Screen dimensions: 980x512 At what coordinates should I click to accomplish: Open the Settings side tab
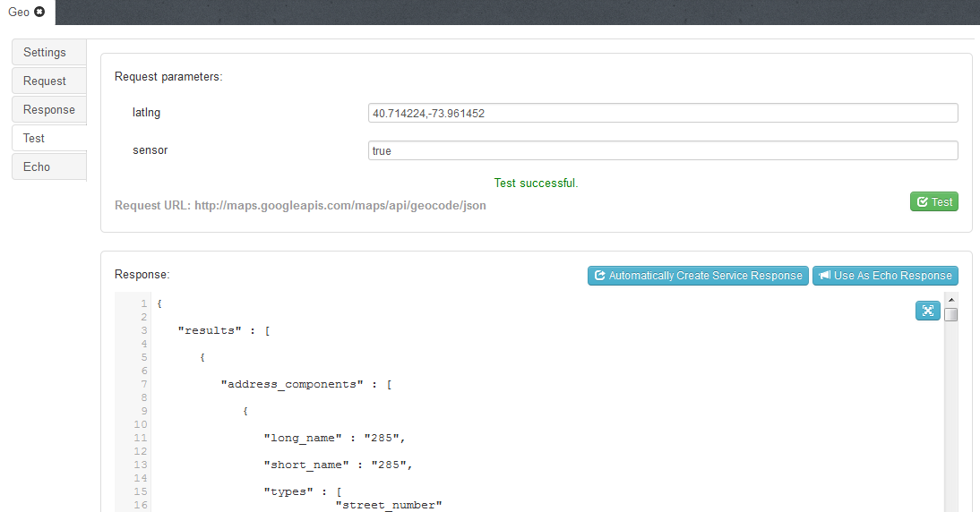point(49,52)
